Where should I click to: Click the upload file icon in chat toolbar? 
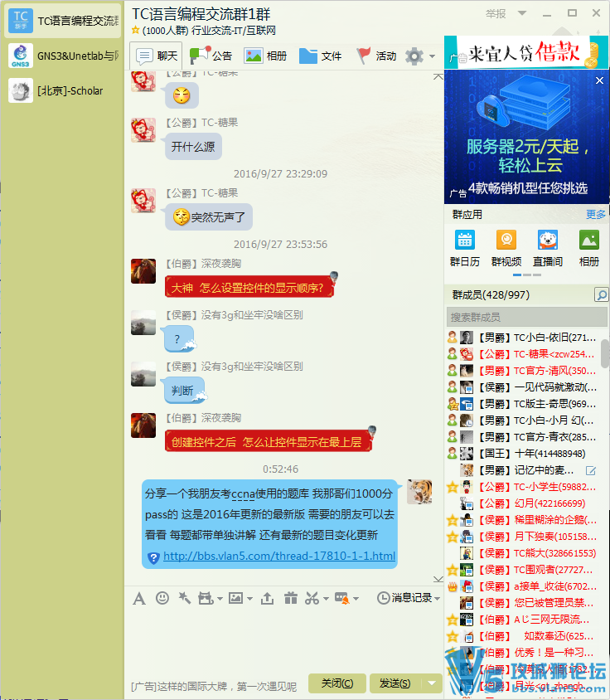[x=267, y=598]
